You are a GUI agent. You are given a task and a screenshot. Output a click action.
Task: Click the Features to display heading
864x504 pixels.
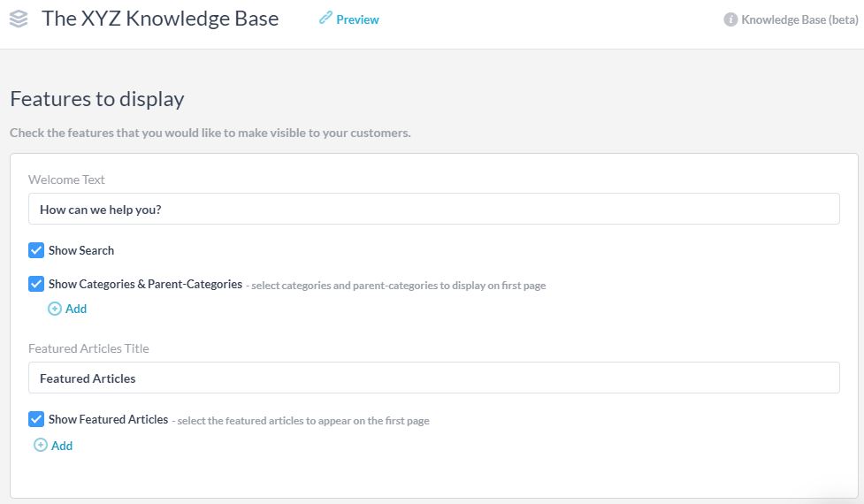(97, 98)
